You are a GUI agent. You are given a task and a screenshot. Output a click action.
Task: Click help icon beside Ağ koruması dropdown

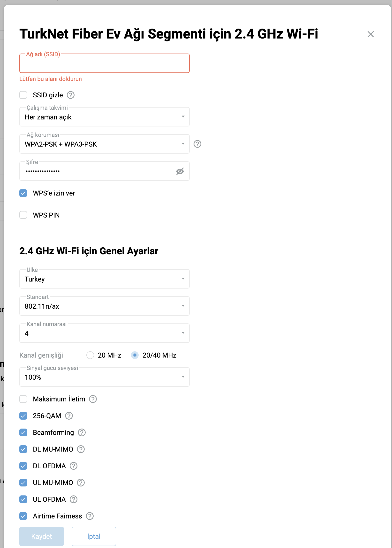coord(197,144)
